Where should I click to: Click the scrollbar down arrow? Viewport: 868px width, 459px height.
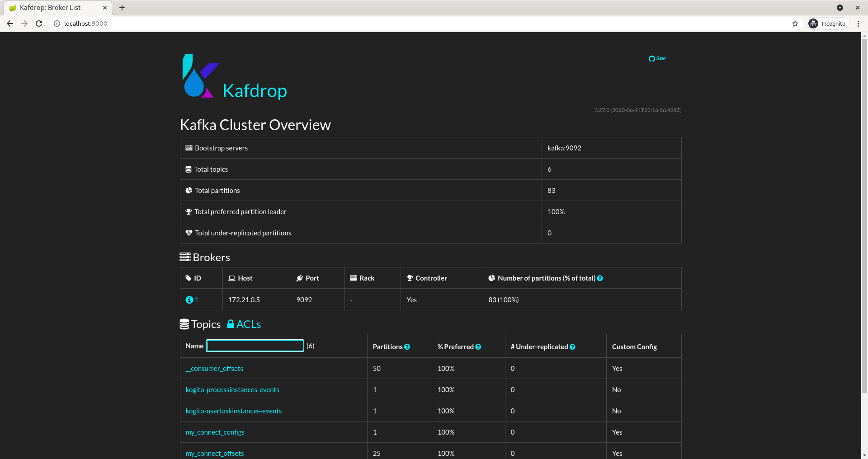864,455
